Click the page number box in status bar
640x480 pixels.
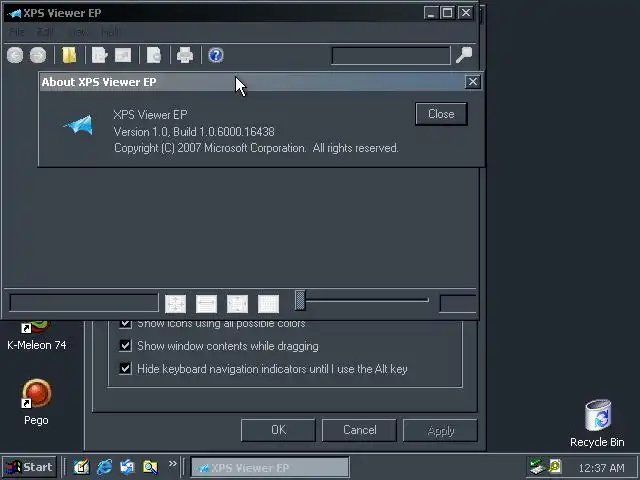(84, 303)
